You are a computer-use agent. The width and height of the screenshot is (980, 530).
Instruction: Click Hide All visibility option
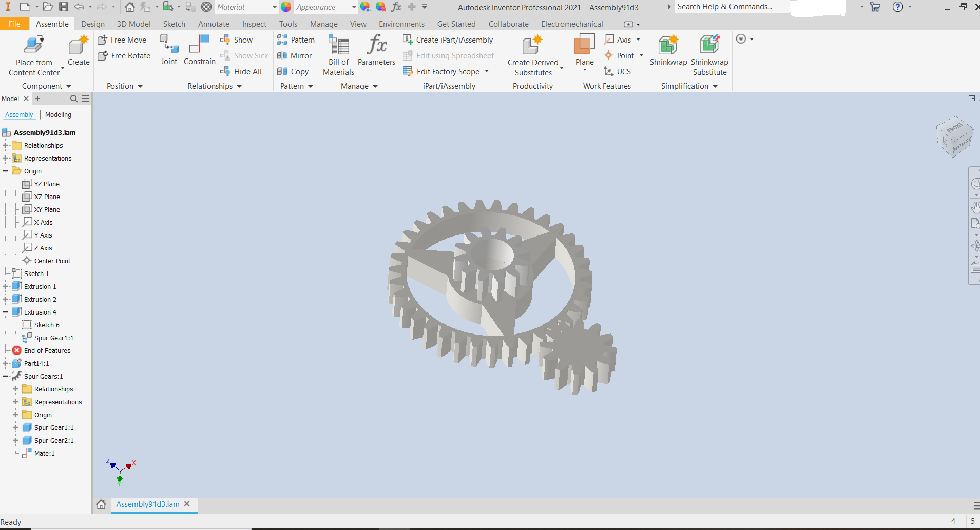click(241, 71)
